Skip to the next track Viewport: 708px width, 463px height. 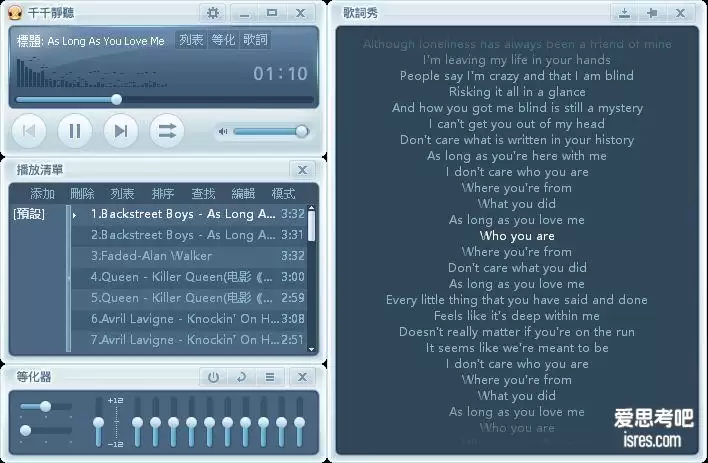[x=121, y=131]
